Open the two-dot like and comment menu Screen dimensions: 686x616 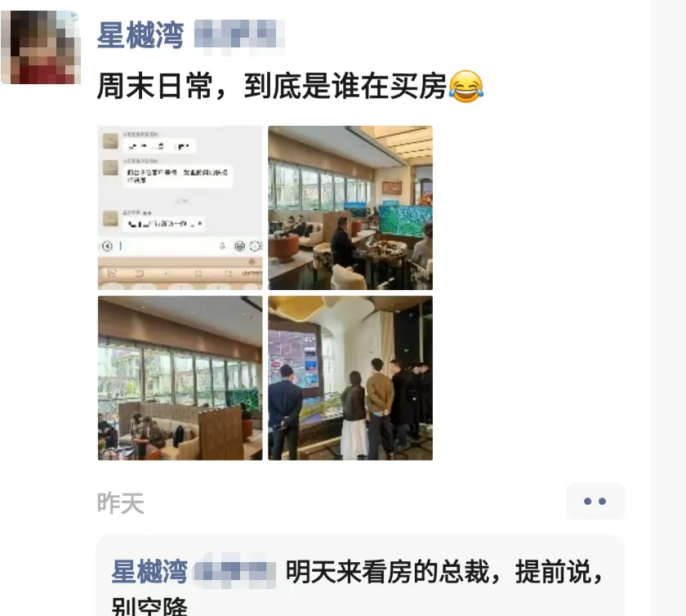595,502
